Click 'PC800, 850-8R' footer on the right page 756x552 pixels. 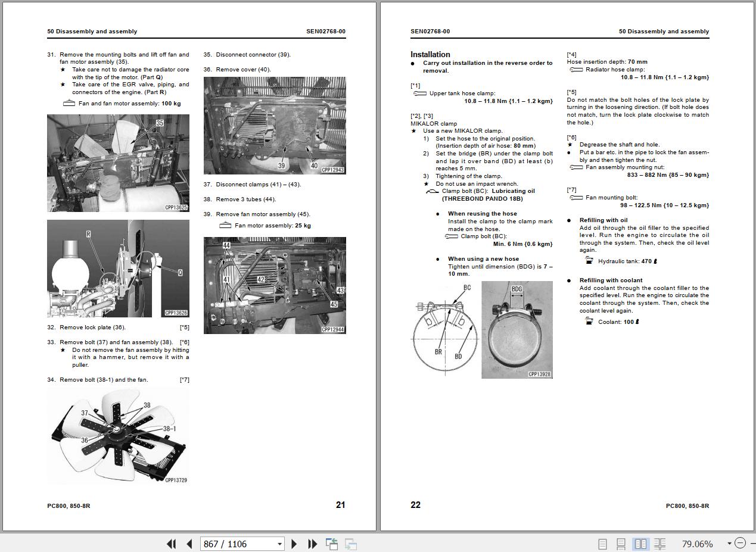coord(687,506)
